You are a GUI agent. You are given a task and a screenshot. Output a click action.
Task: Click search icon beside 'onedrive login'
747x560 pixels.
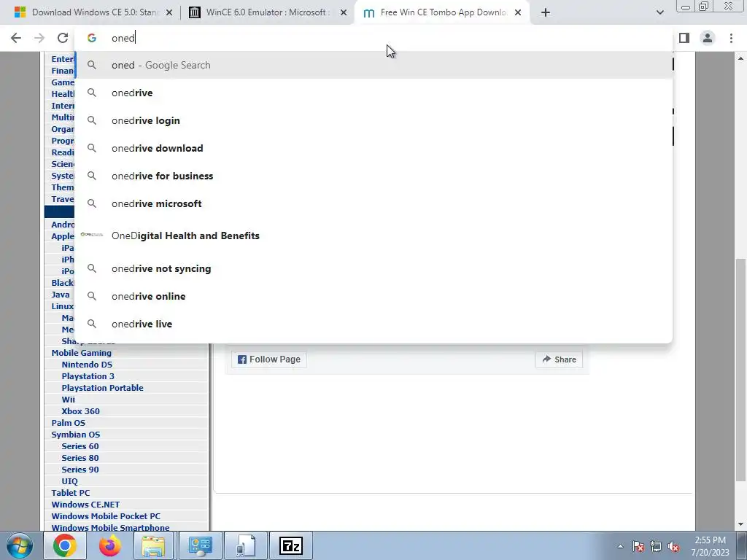91,120
